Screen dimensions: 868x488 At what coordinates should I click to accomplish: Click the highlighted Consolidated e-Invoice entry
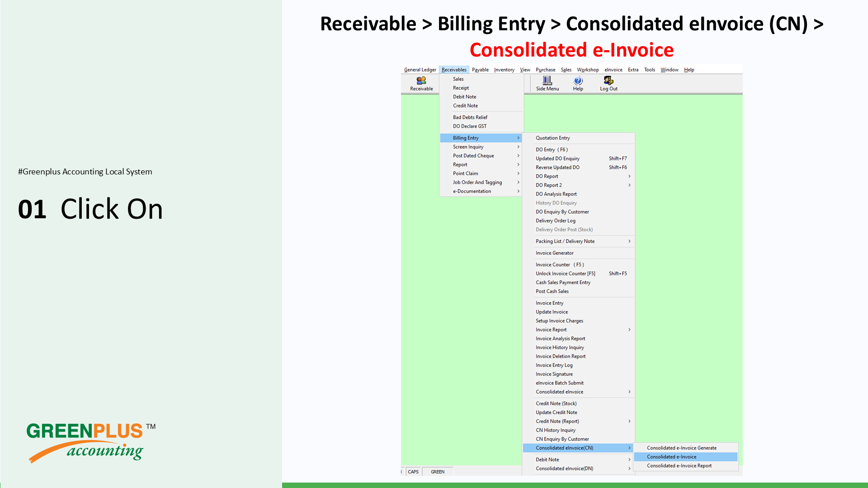[686, 457]
